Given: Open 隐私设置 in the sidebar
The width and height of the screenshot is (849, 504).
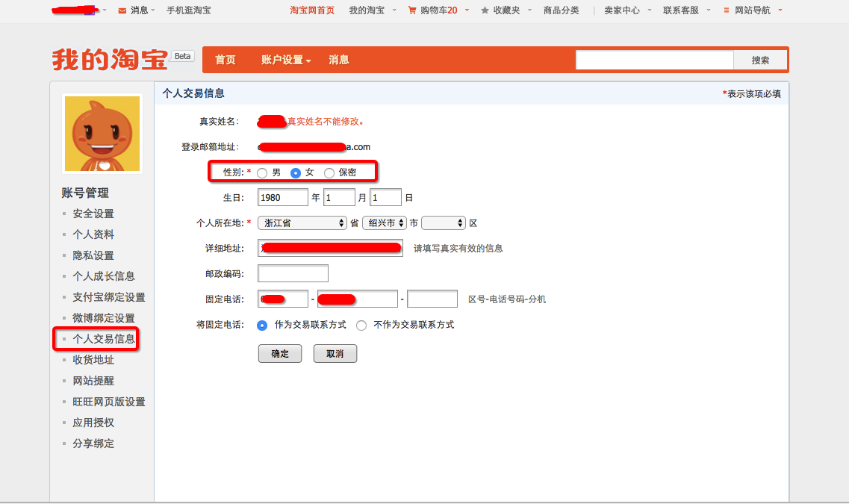Looking at the screenshot, I should (x=93, y=255).
